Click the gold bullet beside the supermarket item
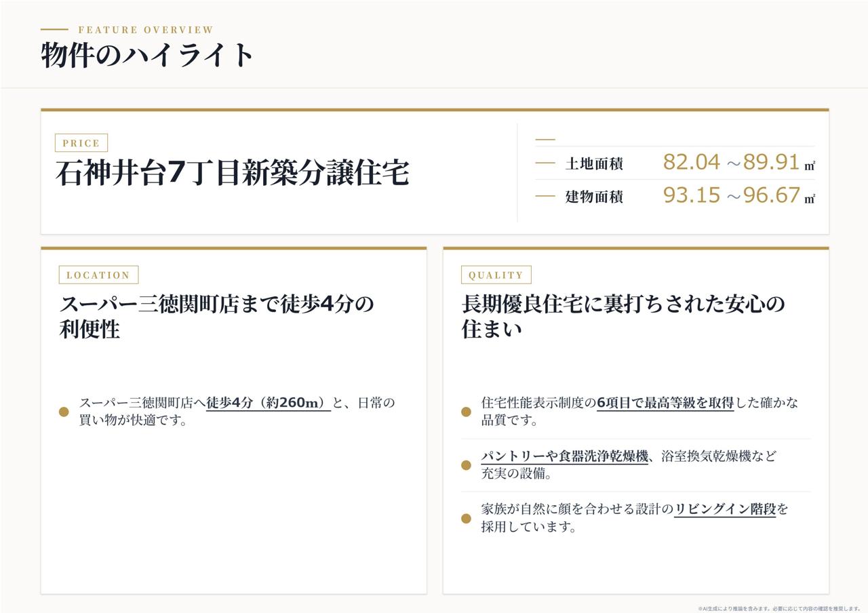This screenshot has height=613, width=868. [x=64, y=412]
